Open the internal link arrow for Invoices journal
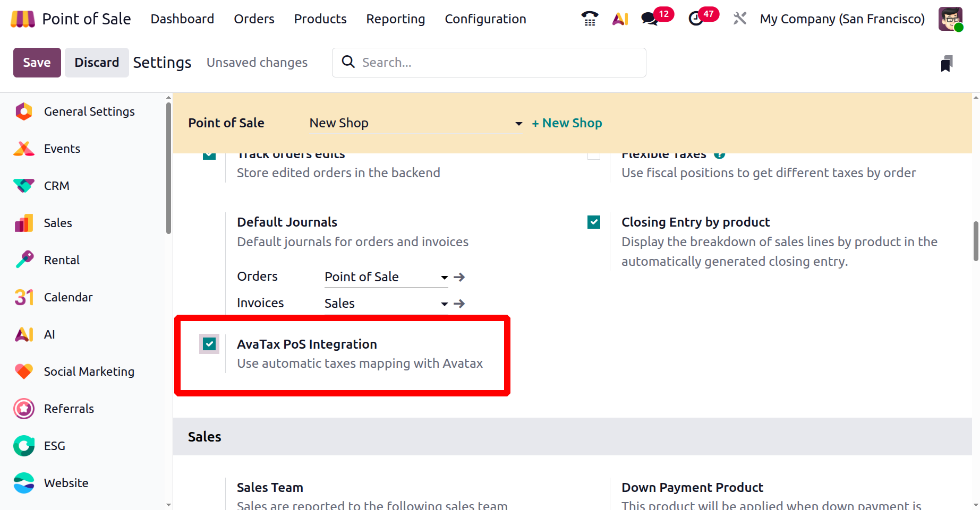Screen dimensions: 980x510 (459, 304)
